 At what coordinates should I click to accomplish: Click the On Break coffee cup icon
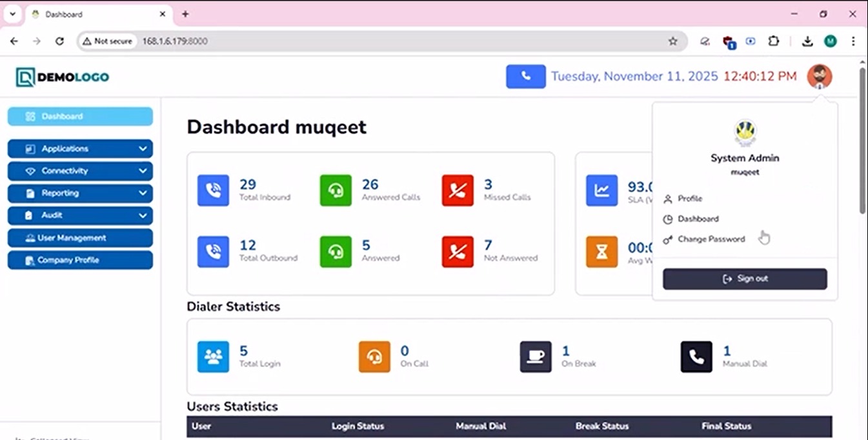pos(536,357)
